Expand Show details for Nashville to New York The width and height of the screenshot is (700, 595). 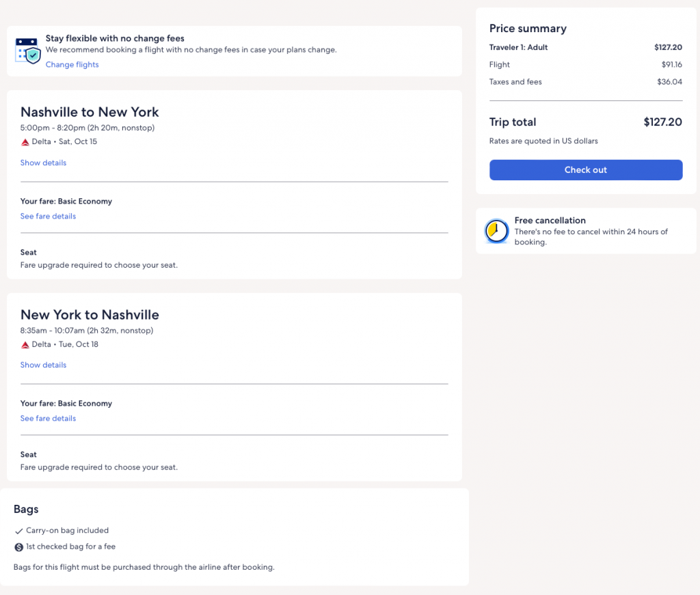43,163
